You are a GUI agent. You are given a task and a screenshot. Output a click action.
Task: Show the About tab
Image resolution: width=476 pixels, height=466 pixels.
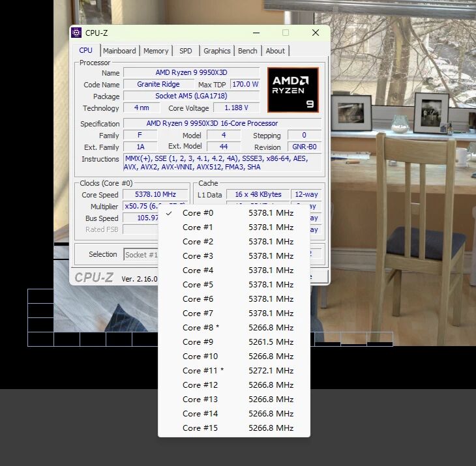[275, 51]
